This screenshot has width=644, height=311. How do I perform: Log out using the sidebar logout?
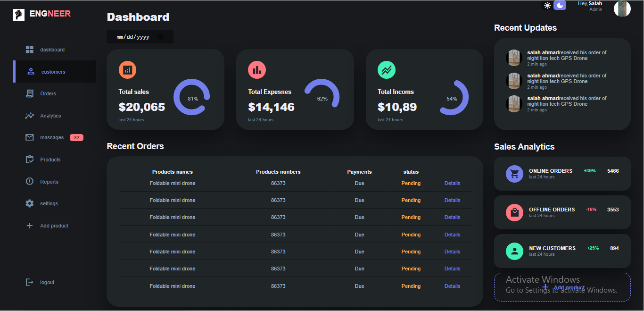pos(47,282)
